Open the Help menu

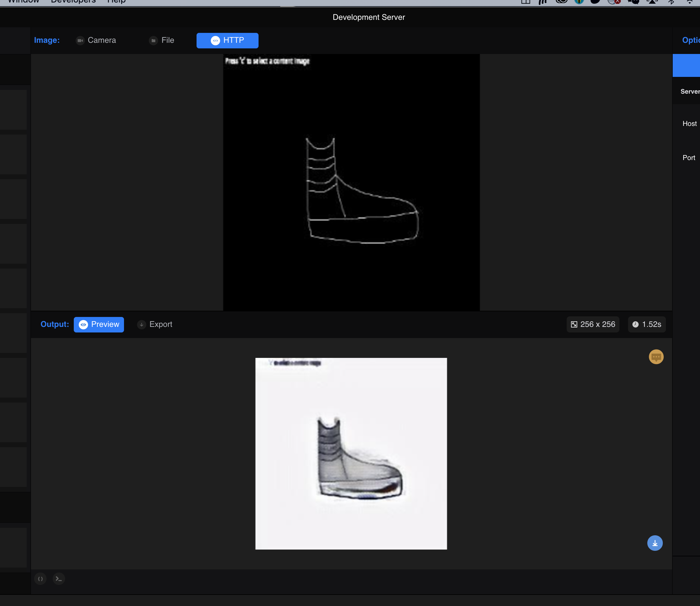coord(116,2)
